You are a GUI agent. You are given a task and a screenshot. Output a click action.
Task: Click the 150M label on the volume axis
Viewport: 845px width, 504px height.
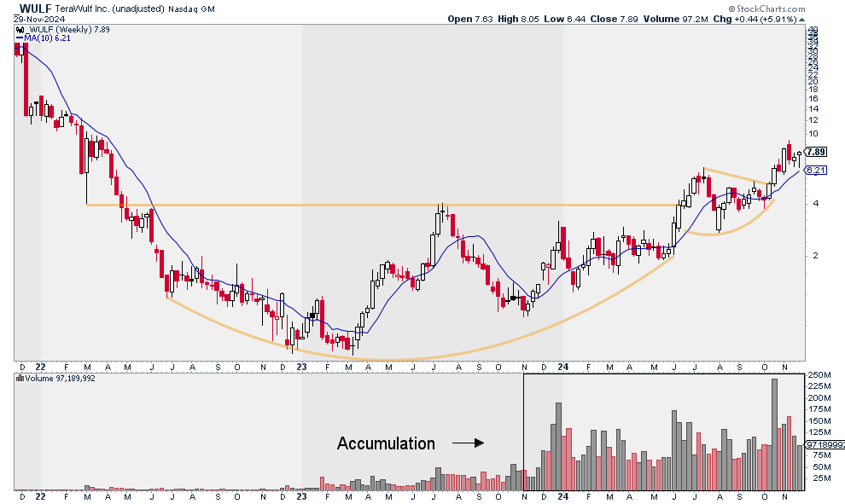point(819,421)
